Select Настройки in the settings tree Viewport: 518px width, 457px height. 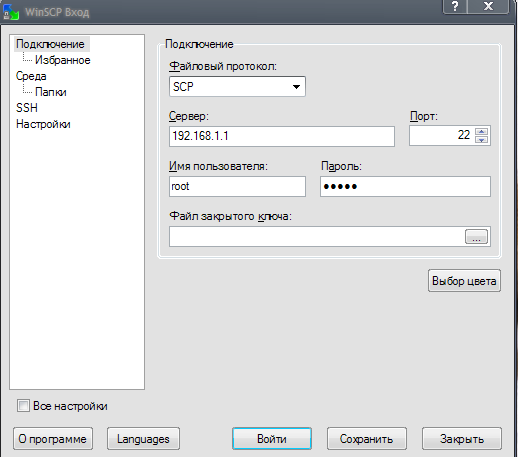pyautogui.click(x=43, y=124)
